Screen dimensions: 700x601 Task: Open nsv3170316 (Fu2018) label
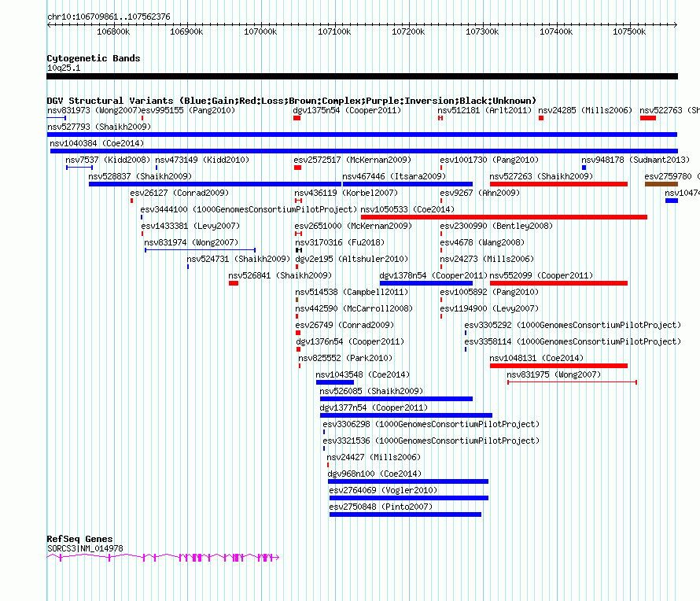[340, 242]
